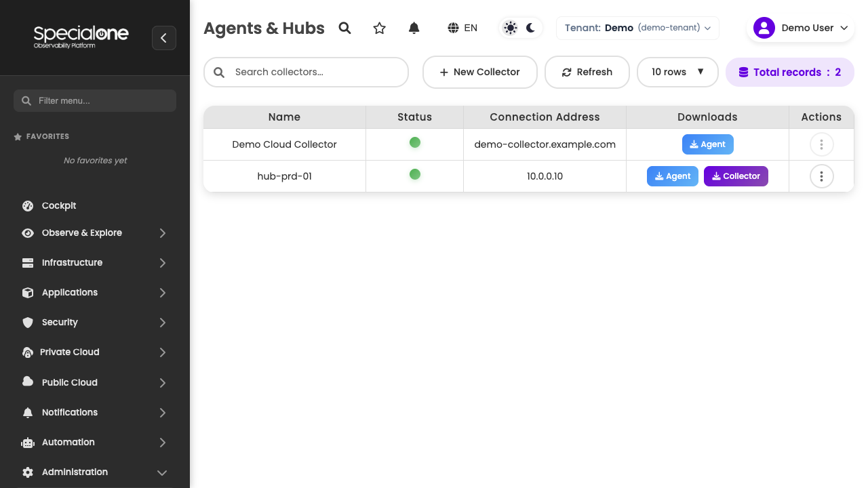Enable light mode sun icon
868x488 pixels.
click(511, 28)
